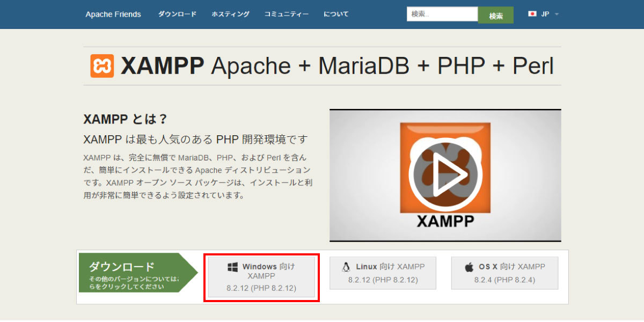The width and height of the screenshot is (644, 322).
Task: Download XAMPP for Linux 8.2.12
Action: [383, 273]
